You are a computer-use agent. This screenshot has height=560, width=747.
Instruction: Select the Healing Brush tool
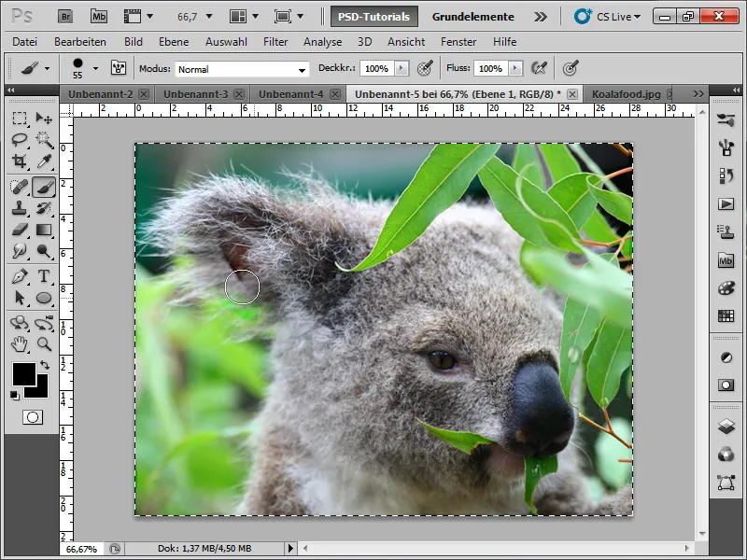click(20, 187)
